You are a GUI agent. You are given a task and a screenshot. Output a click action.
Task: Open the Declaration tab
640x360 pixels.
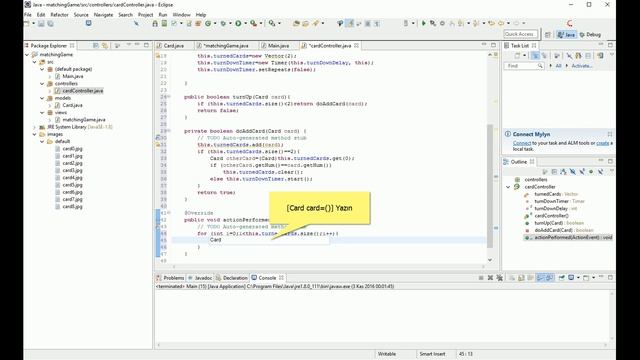[x=232, y=278]
